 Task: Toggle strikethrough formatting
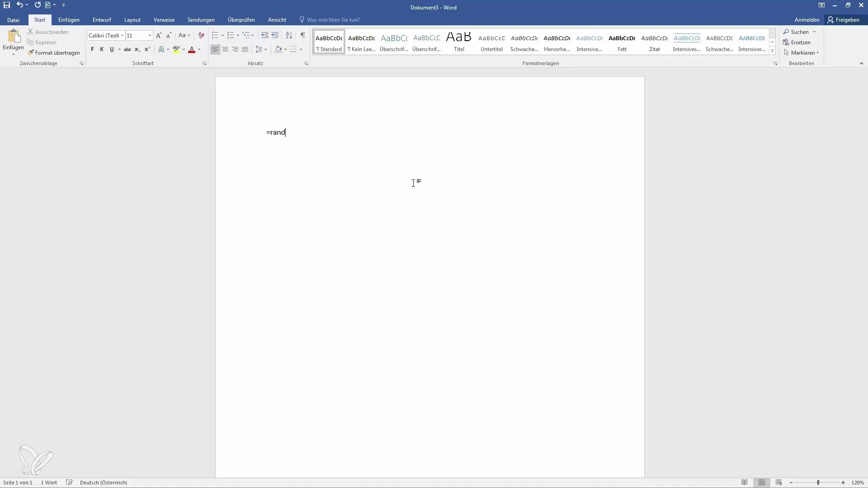click(127, 49)
